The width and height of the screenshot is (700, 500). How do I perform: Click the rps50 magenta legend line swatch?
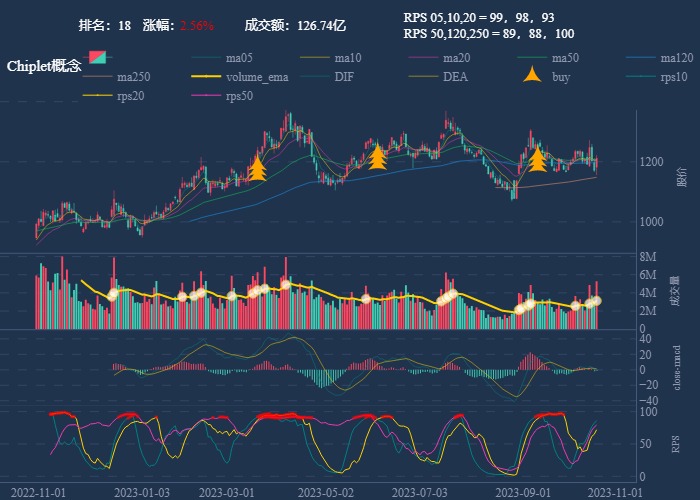tap(206, 96)
